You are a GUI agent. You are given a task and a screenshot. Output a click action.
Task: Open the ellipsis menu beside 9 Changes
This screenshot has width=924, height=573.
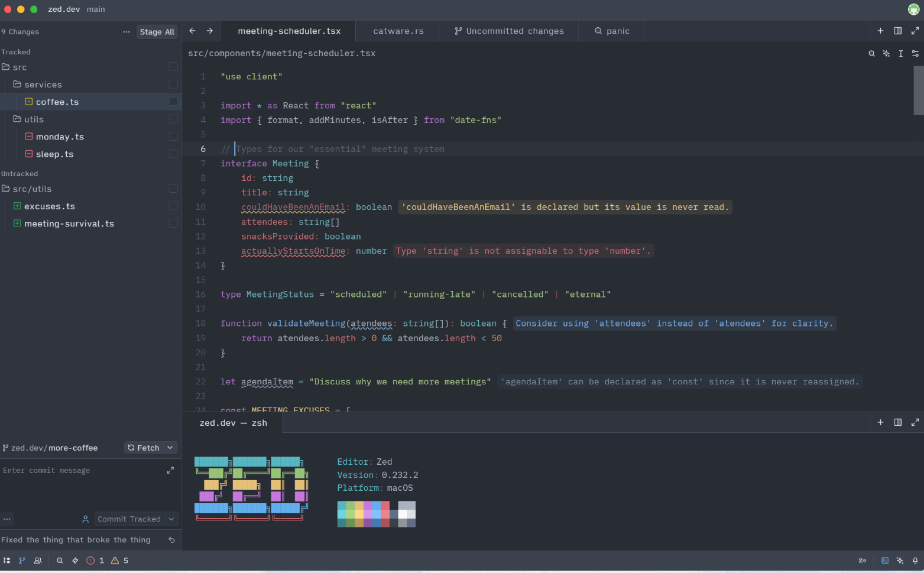tap(126, 32)
